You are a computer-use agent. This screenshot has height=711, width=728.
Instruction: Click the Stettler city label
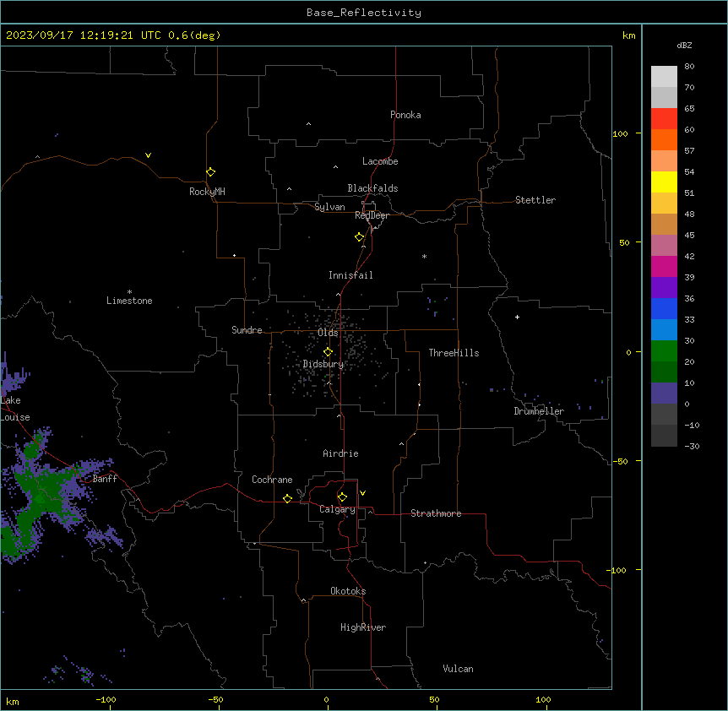[535, 200]
